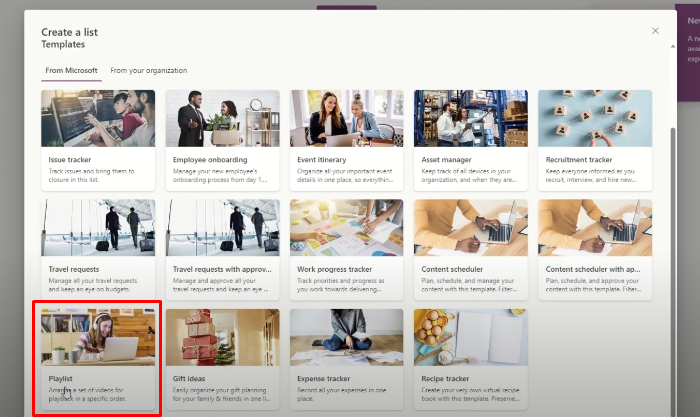The image size is (700, 417).
Task: Click the 'Travel requests' title text
Action: tap(74, 269)
